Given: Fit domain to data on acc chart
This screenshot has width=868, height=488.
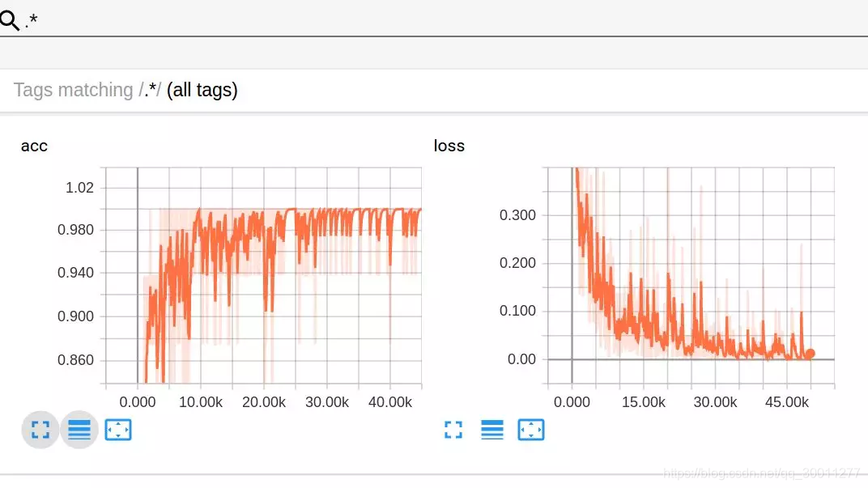Looking at the screenshot, I should [118, 430].
